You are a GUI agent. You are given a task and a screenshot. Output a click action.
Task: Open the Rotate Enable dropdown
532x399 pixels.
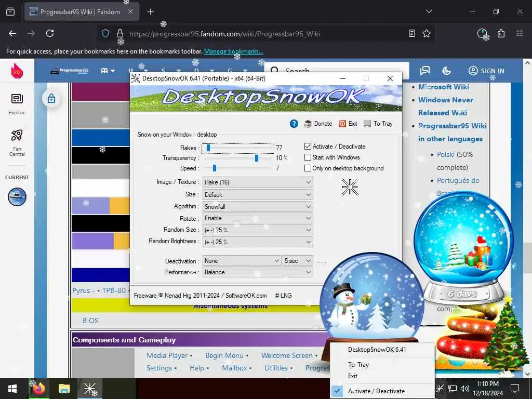click(258, 218)
